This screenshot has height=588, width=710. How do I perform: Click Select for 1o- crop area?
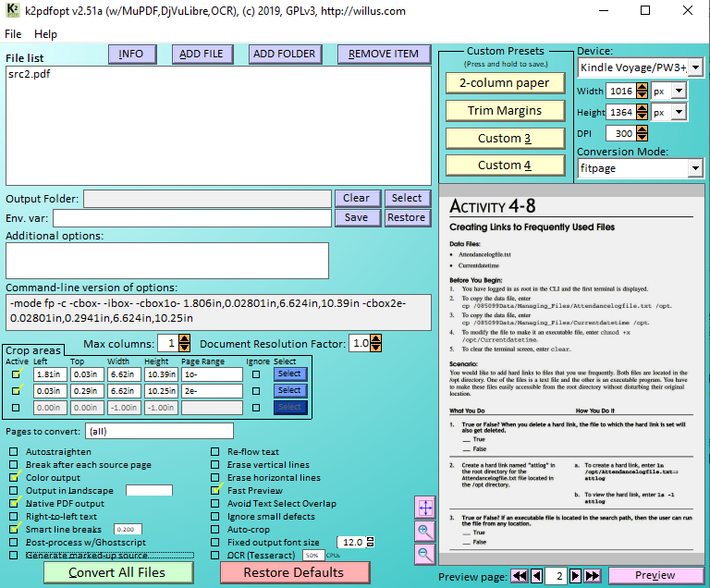coord(290,374)
